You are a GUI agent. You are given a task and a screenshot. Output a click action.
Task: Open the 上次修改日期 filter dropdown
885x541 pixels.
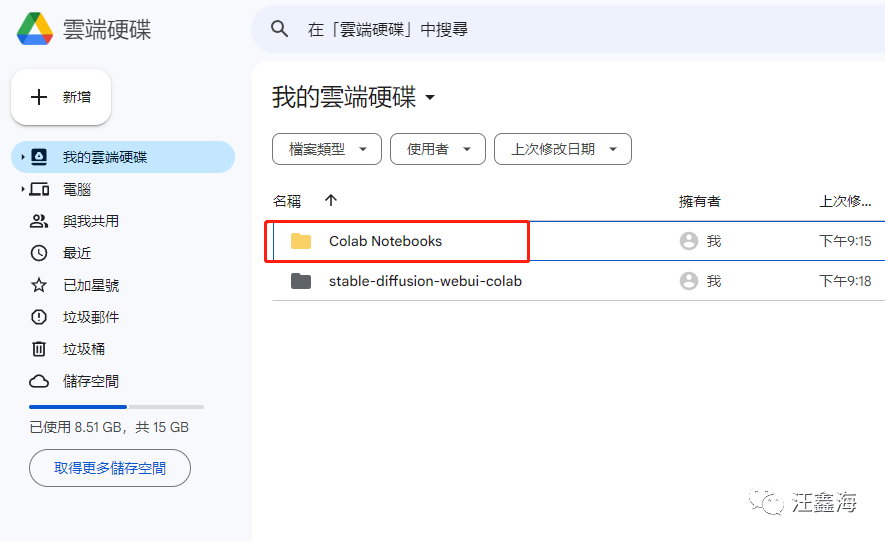point(563,149)
